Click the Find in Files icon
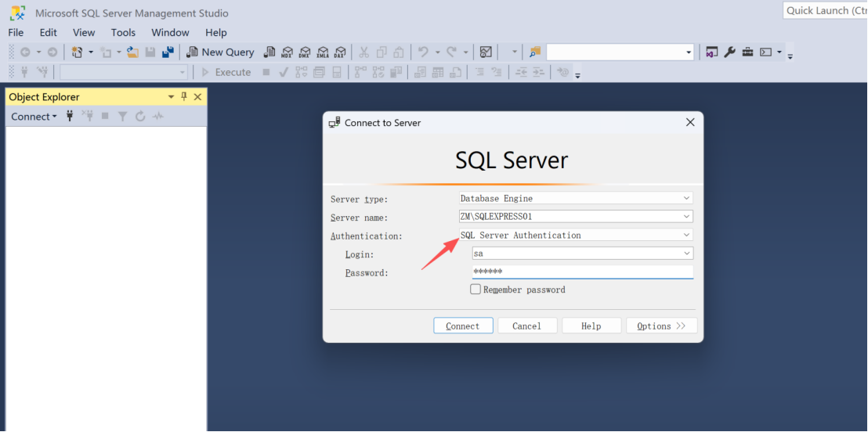The height and width of the screenshot is (432, 868). pyautogui.click(x=534, y=52)
